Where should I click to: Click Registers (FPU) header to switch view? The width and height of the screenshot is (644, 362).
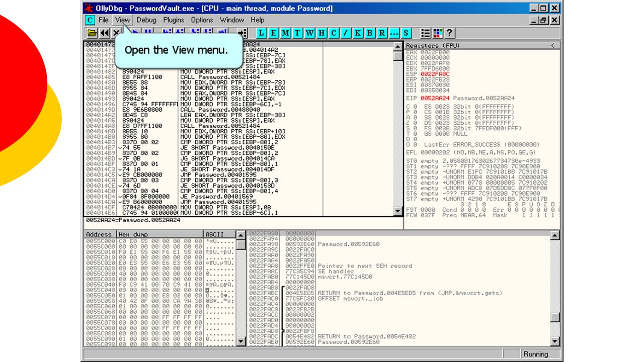click(433, 46)
